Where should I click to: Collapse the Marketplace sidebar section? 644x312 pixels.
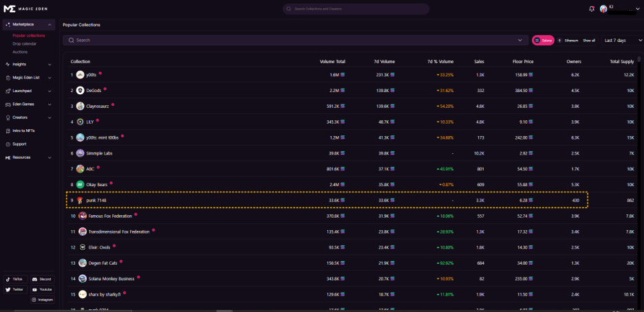50,25
